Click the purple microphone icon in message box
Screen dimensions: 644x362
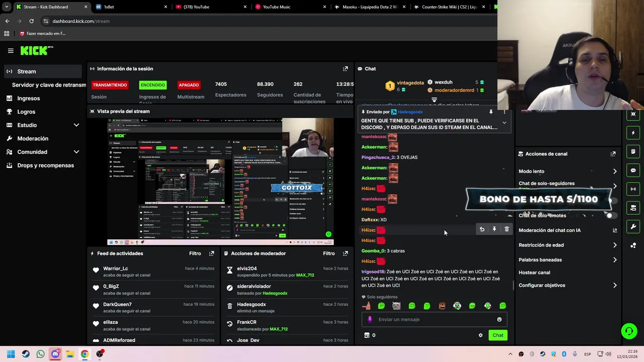370,319
